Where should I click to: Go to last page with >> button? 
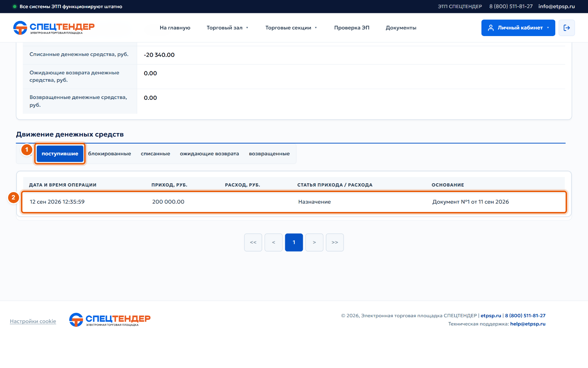335,243
